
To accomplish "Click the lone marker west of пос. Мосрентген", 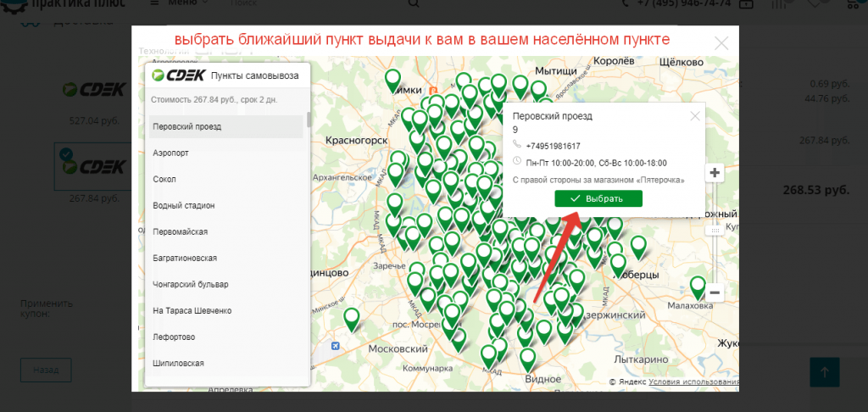I will point(352,320).
